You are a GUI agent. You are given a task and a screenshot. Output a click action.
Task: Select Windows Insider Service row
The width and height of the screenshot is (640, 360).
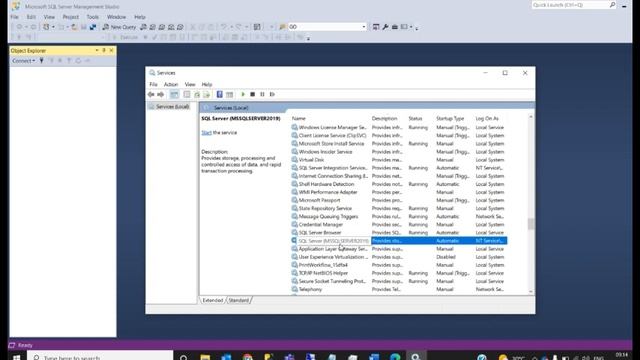click(399, 151)
